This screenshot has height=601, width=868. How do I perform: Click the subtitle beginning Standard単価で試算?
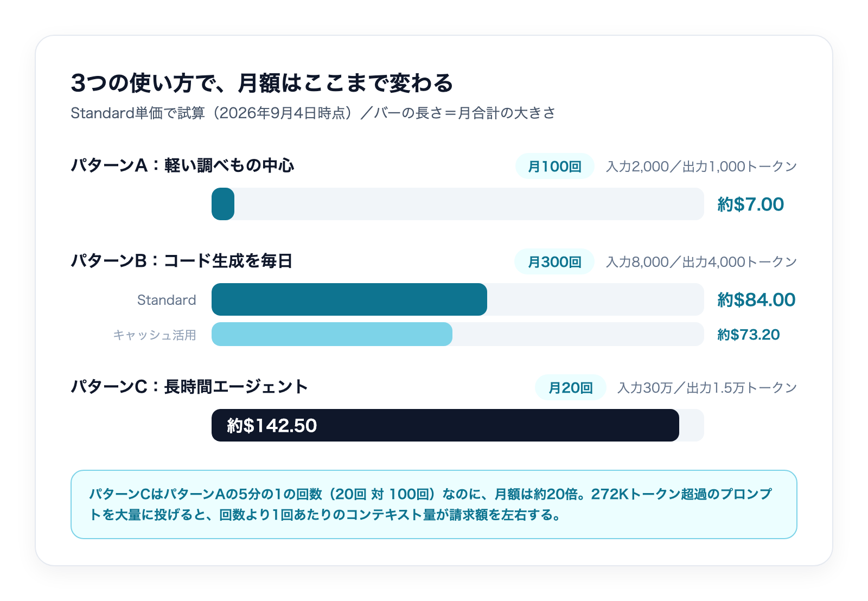pyautogui.click(x=313, y=113)
